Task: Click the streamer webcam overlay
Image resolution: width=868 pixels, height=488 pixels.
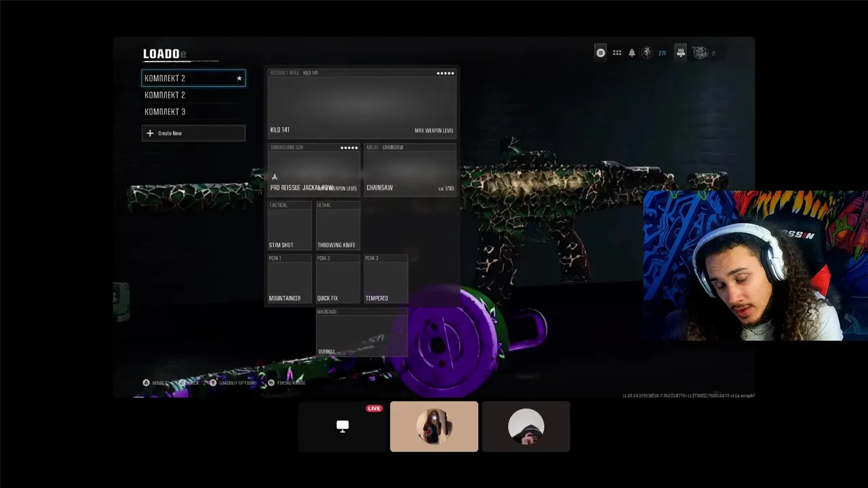Action: click(755, 266)
